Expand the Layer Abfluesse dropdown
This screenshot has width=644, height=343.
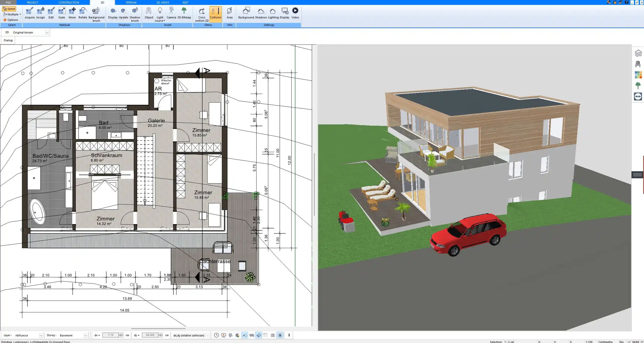pos(41,335)
